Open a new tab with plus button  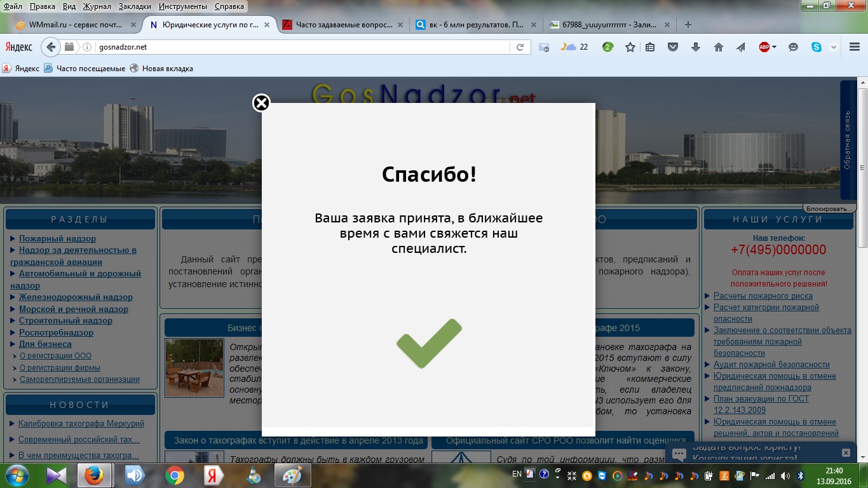point(688,25)
